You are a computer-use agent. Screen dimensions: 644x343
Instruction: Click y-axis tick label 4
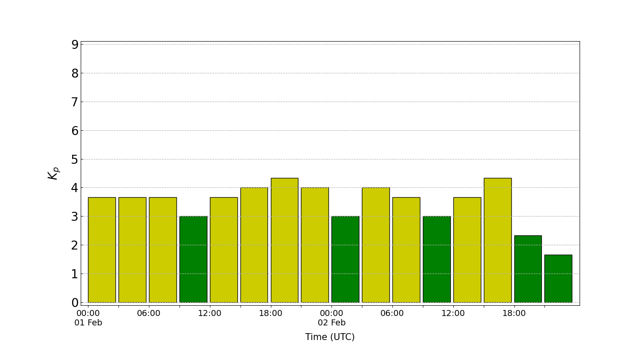[x=75, y=188]
